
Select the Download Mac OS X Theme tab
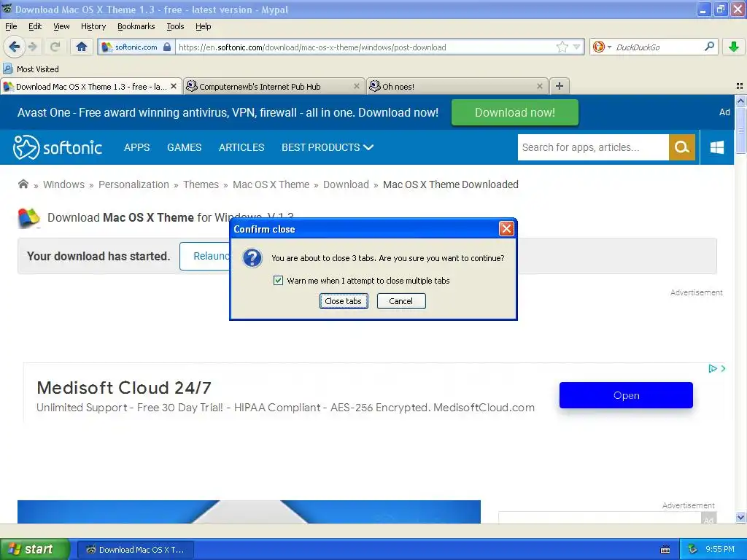(x=91, y=86)
